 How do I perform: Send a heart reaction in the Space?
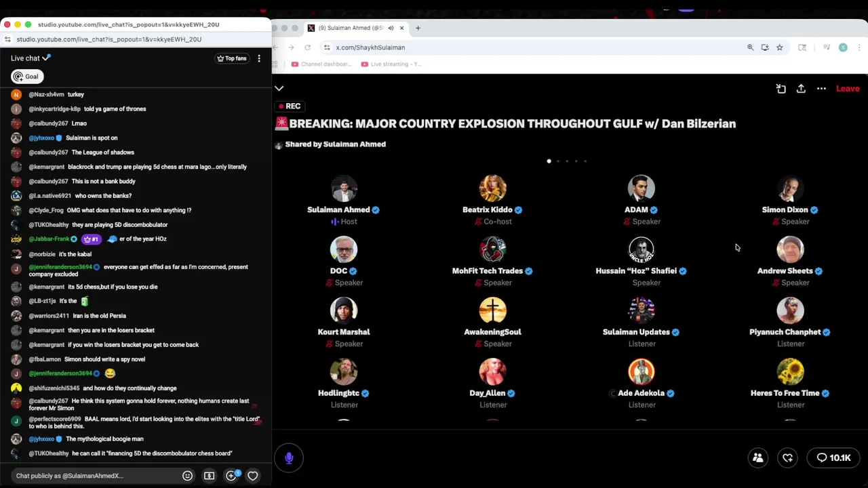click(x=788, y=458)
